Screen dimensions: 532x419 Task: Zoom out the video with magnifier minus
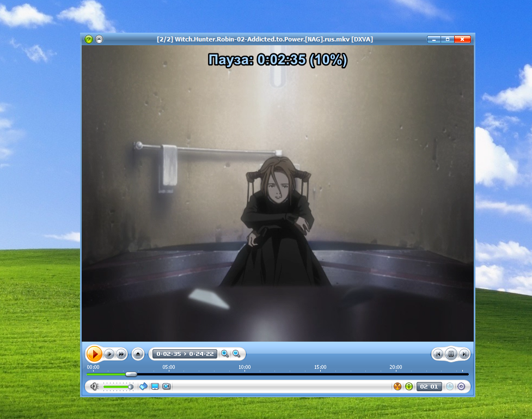pyautogui.click(x=236, y=354)
